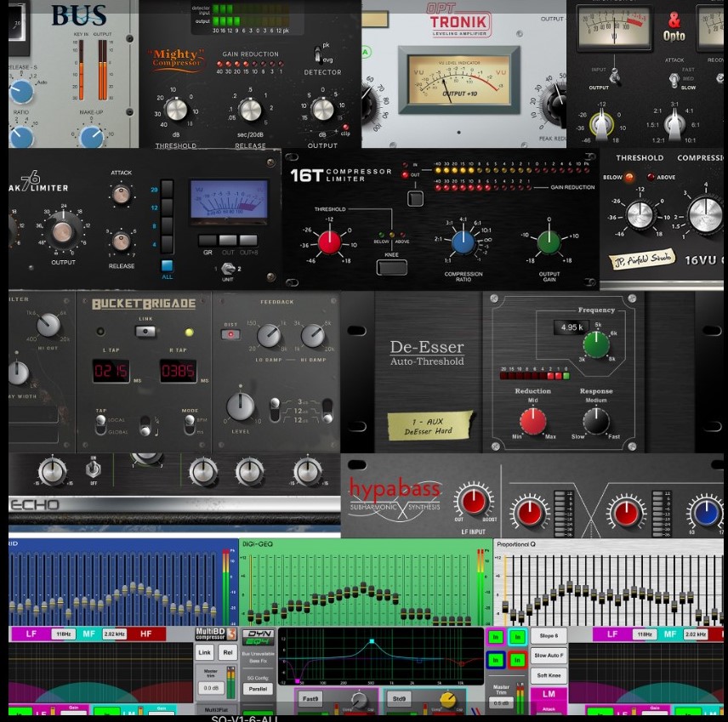Image resolution: width=728 pixels, height=722 pixels.
Task: Flip the Attack Fast/Med/Slow switch on & Opto
Action: [x=674, y=80]
